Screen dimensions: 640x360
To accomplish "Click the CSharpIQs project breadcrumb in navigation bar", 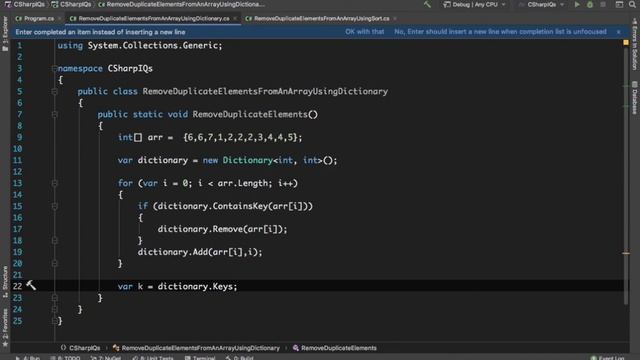I will [71, 4].
